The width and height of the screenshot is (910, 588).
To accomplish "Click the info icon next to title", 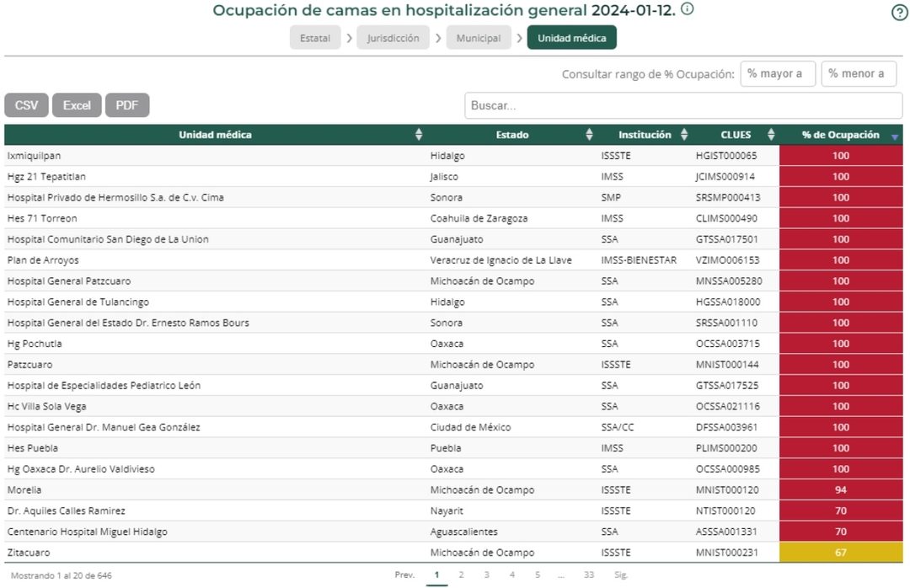I will (x=688, y=8).
